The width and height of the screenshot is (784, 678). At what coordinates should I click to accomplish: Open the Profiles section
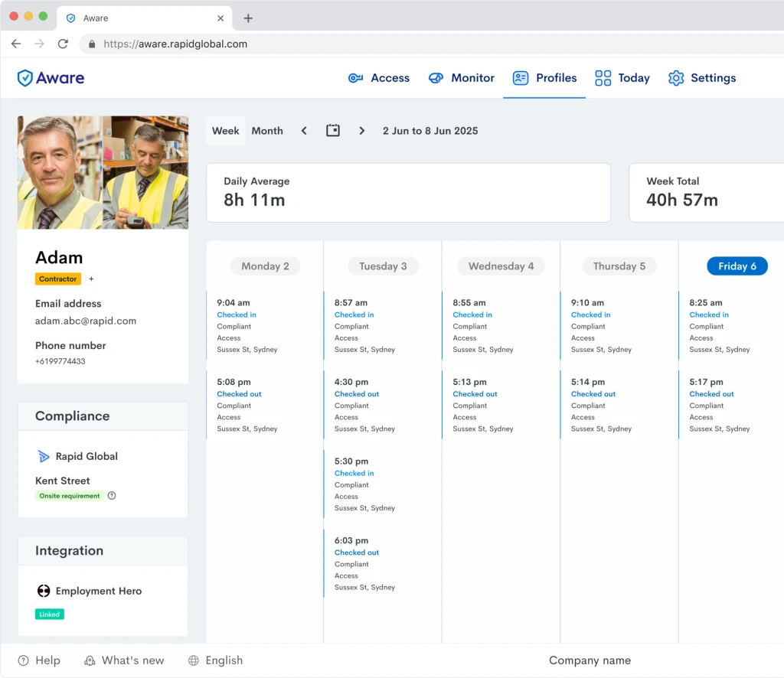544,78
